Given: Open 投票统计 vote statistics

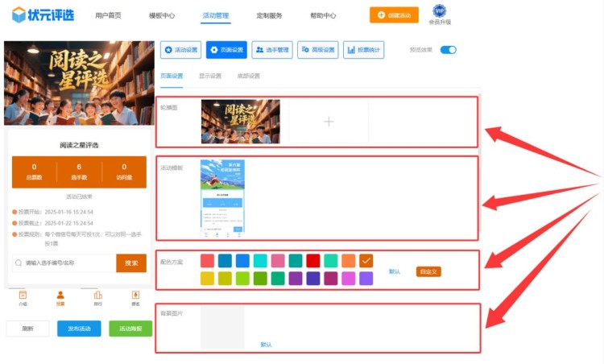Looking at the screenshot, I should pyautogui.click(x=363, y=50).
